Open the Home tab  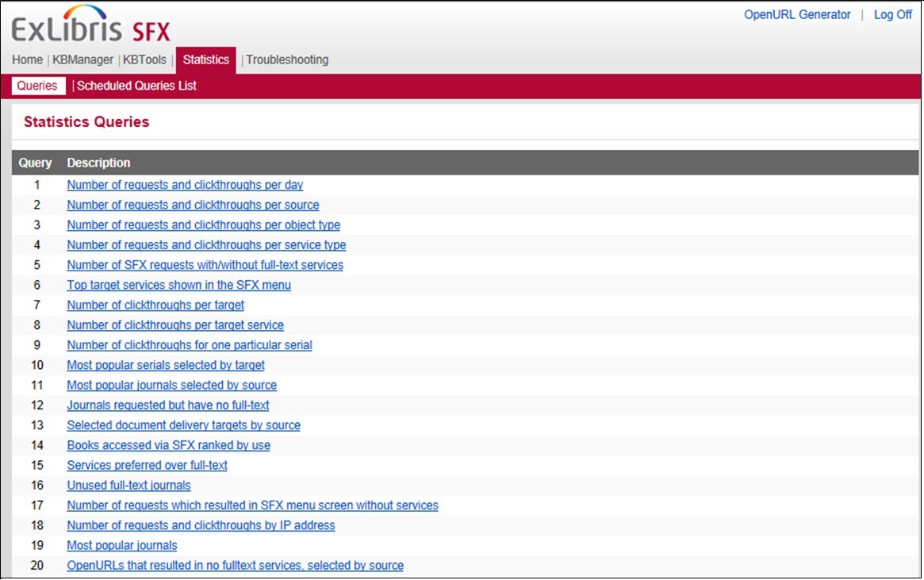(27, 60)
